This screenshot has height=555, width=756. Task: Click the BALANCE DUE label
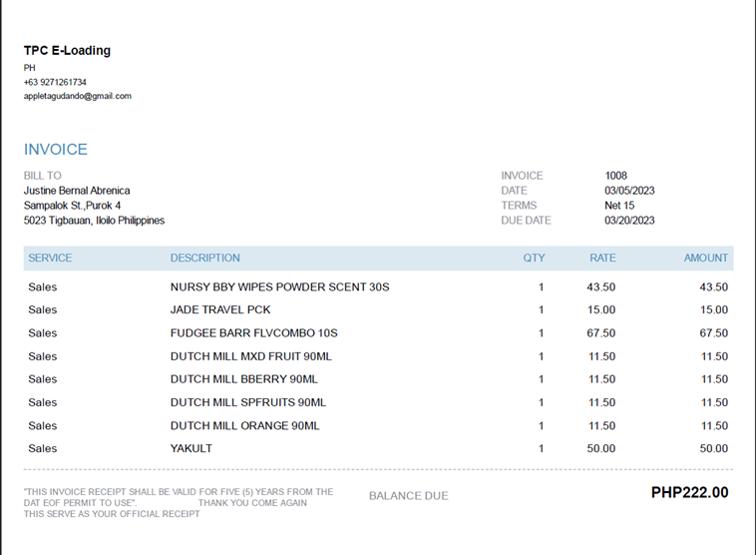tap(408, 496)
